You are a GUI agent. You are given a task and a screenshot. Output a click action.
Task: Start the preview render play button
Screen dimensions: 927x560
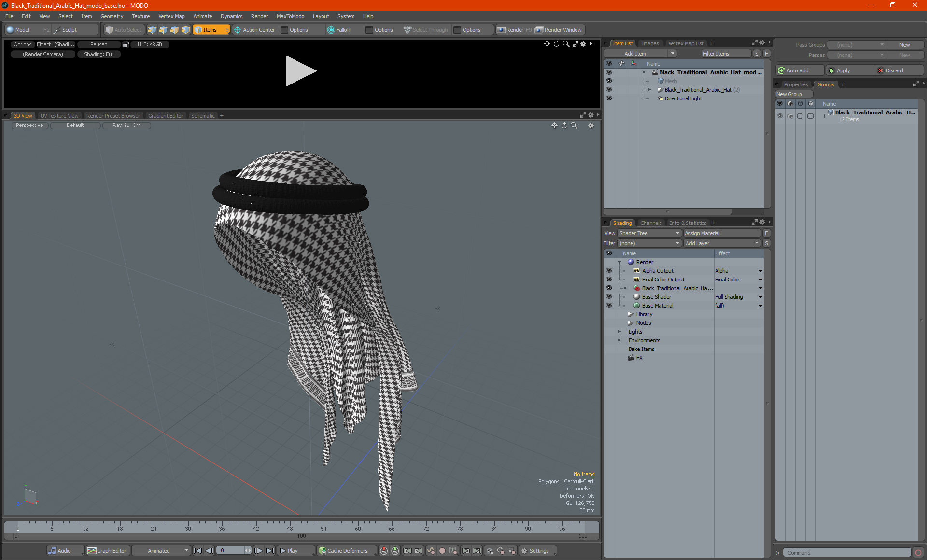coord(301,71)
